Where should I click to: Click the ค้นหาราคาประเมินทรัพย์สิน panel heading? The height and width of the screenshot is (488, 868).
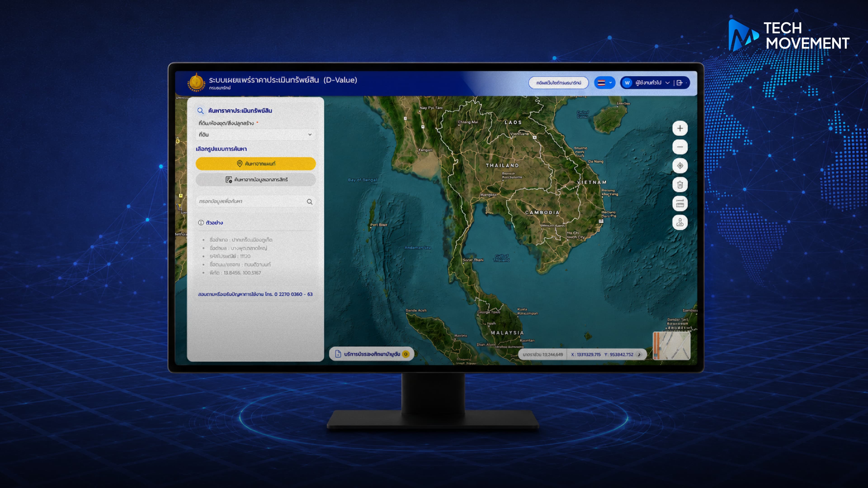[240, 111]
